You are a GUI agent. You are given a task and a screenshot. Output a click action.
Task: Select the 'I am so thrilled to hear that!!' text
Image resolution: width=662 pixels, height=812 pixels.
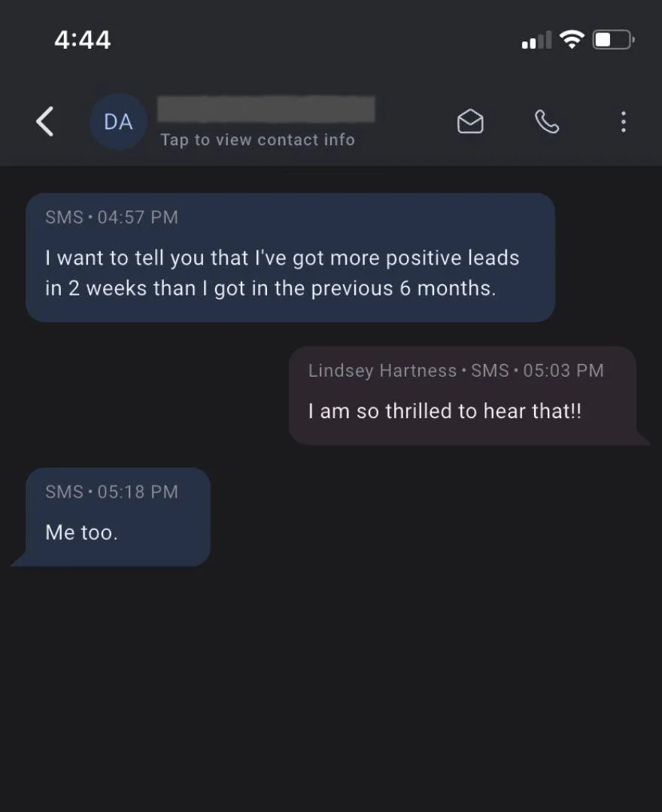(x=445, y=411)
